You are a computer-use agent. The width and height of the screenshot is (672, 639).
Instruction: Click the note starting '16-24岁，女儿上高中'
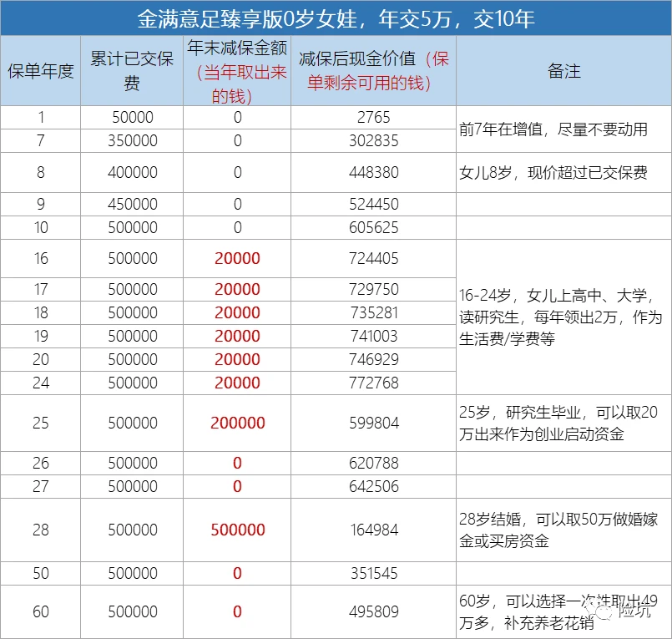coord(561,317)
